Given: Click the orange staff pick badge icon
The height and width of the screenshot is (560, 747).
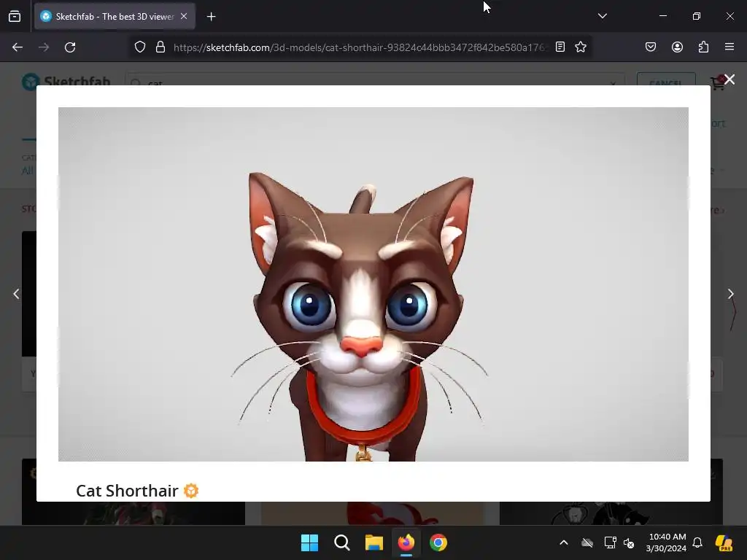Looking at the screenshot, I should click(x=191, y=491).
